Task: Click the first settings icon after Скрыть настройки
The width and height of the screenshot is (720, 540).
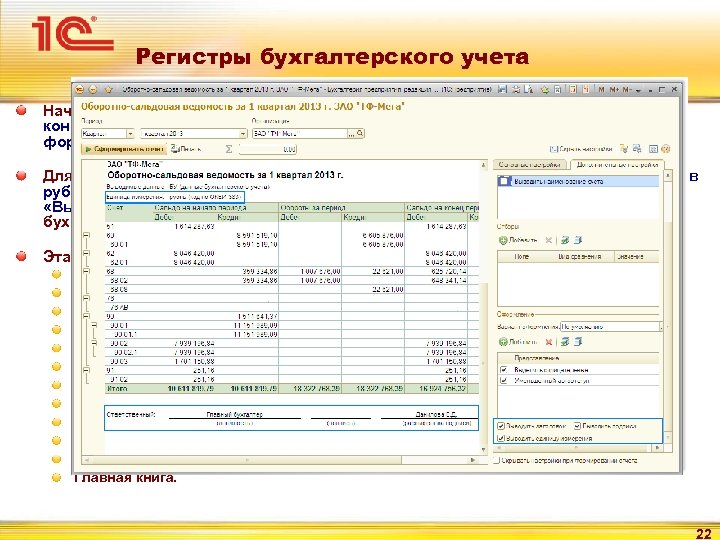Action: click(624, 149)
